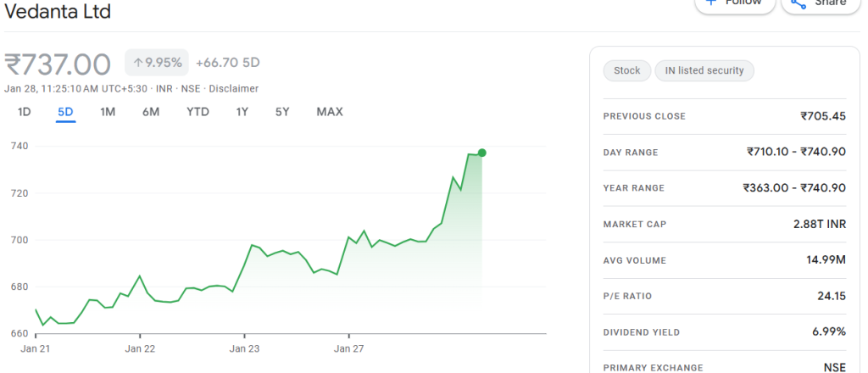Click the 740 y-axis label
This screenshot has height=373, width=868.
point(19,146)
